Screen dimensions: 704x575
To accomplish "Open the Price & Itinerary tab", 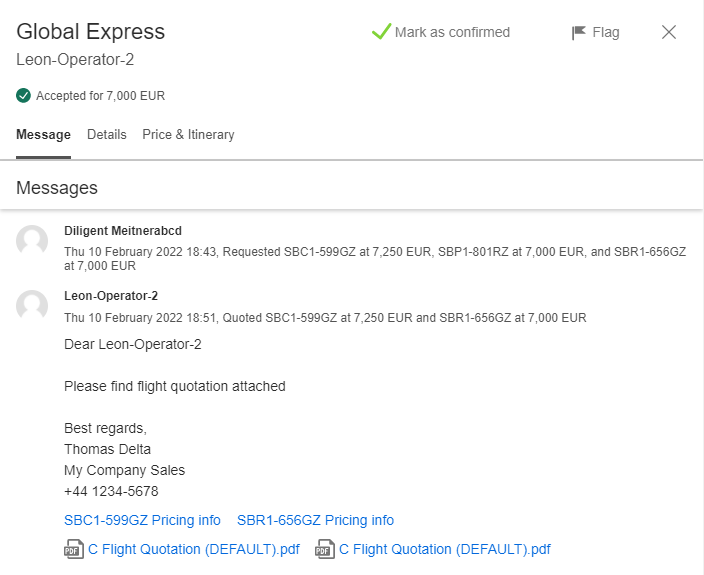I will pos(188,135).
